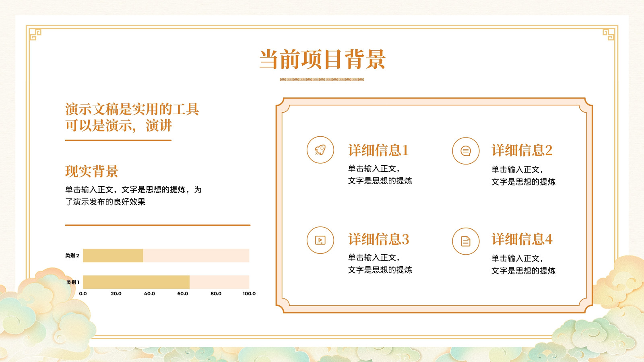Click the heading line 可以是演示，演讲

(119, 125)
